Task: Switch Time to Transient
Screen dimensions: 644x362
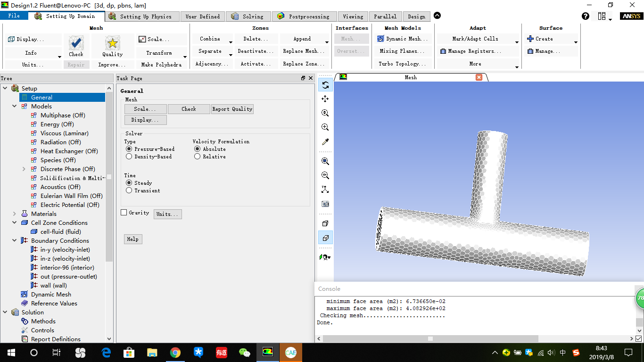Action: [x=129, y=190]
